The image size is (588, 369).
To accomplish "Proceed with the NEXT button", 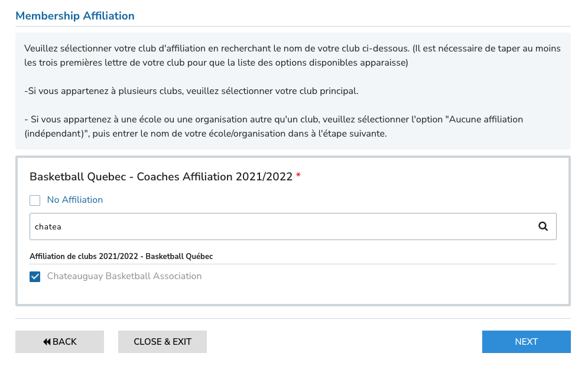I will pos(526,342).
